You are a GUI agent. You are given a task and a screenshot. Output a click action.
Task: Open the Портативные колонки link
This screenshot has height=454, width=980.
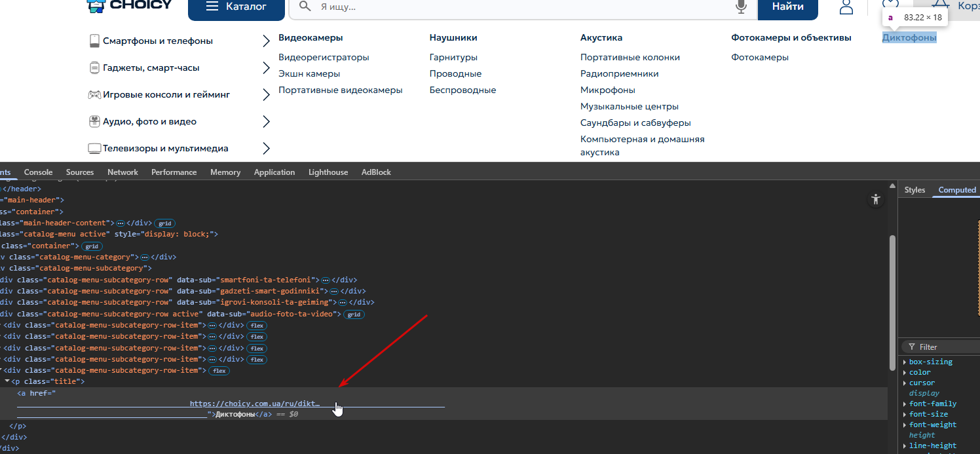click(x=630, y=58)
